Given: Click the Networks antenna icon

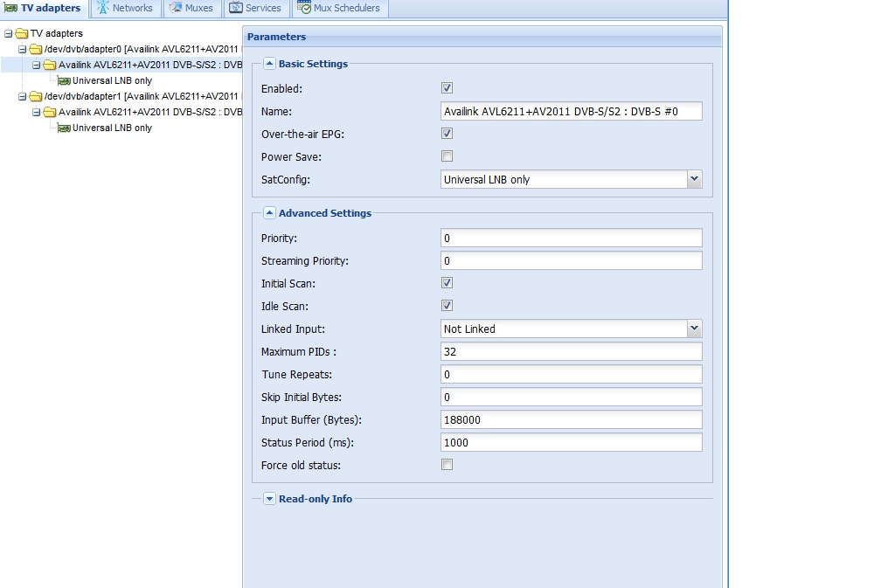Looking at the screenshot, I should coord(103,8).
